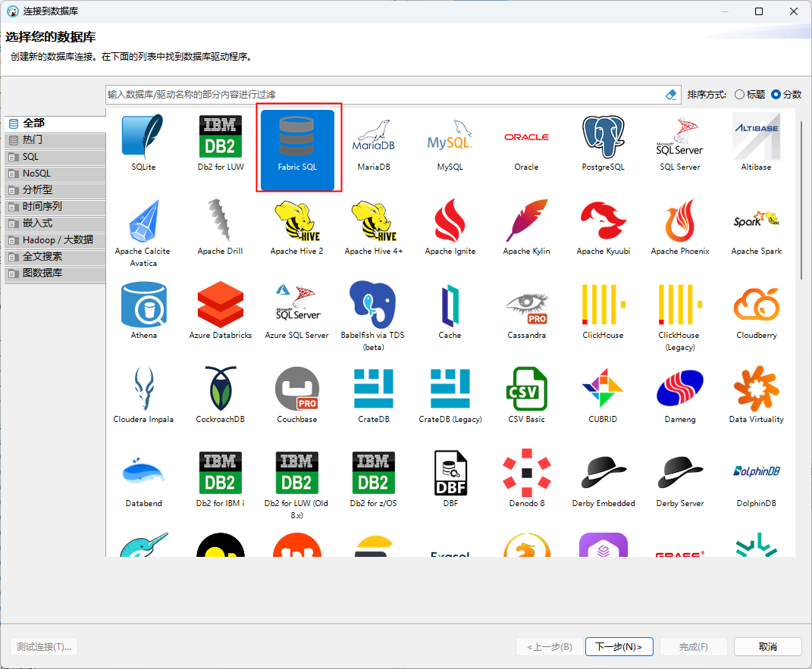Viewport: 812px width, 669px height.
Task: Sort drivers by 分数 radio button
Action: 776,94
